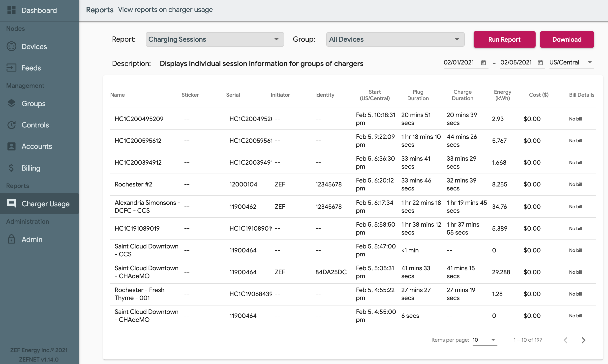This screenshot has height=364, width=608.
Task: Click the Cost ($) column header
Action: click(539, 95)
